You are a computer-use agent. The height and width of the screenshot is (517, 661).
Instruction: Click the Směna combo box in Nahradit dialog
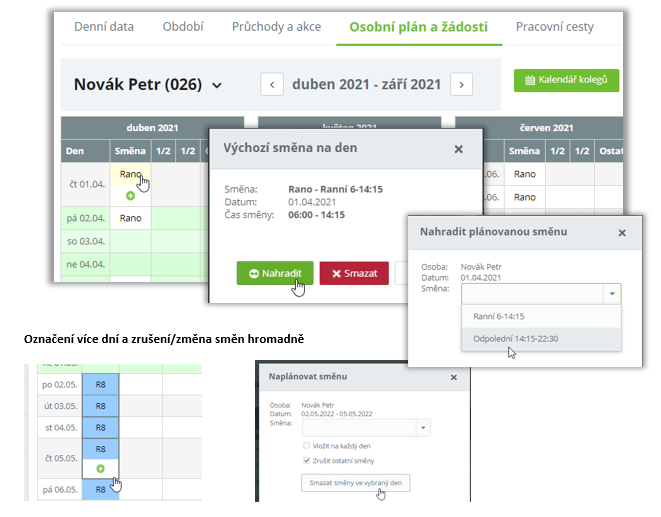tap(541, 294)
